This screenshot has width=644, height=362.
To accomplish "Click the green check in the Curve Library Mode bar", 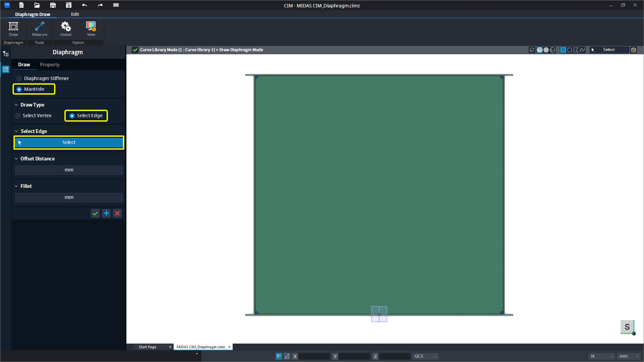I will pyautogui.click(x=135, y=50).
